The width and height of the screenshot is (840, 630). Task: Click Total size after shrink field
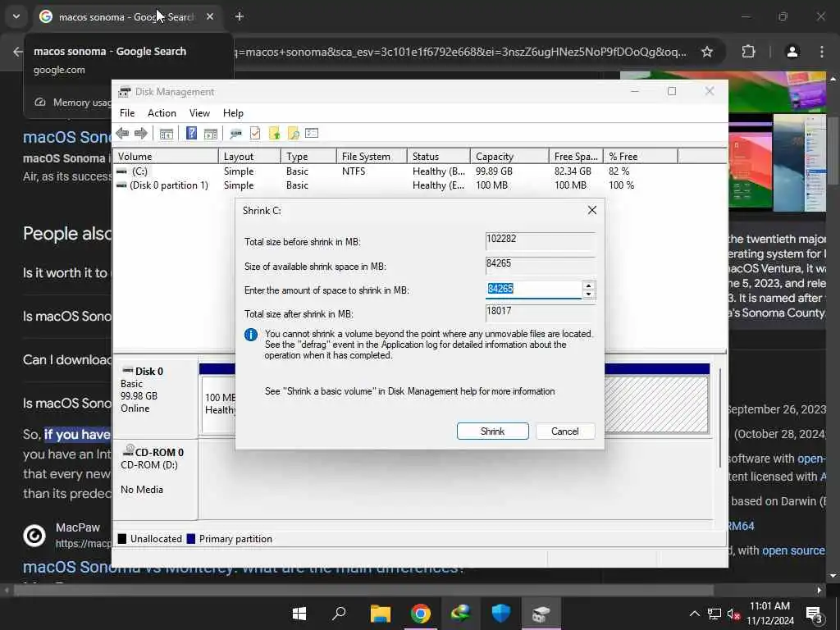[540, 313]
